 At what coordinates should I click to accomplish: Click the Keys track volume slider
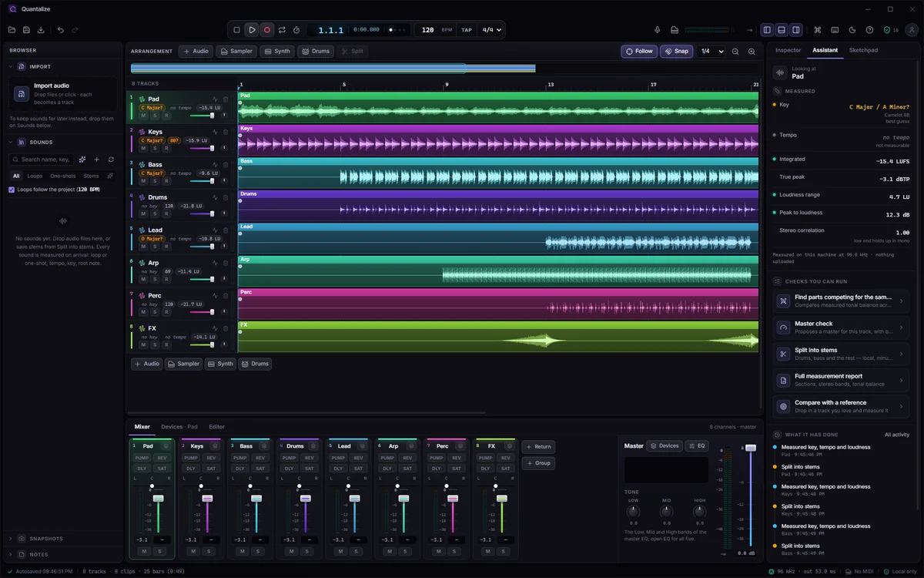tap(203, 148)
